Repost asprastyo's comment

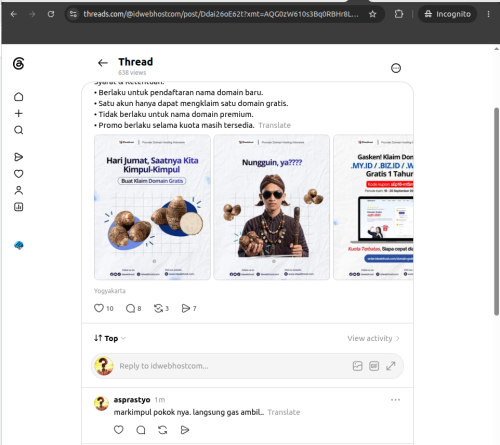point(163,430)
